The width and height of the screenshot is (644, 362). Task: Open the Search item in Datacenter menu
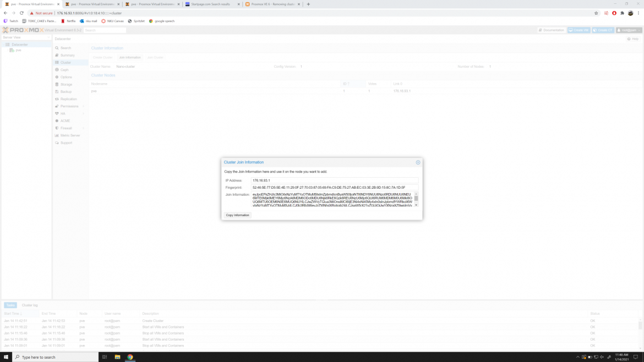[x=66, y=48]
